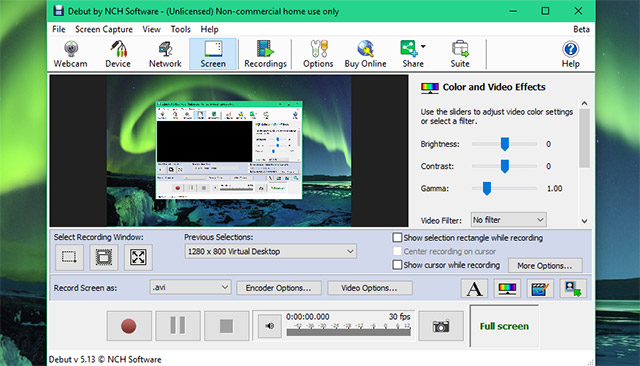Select the full-screen recording area icon
Image resolution: width=640 pixels, height=366 pixels.
(x=138, y=257)
